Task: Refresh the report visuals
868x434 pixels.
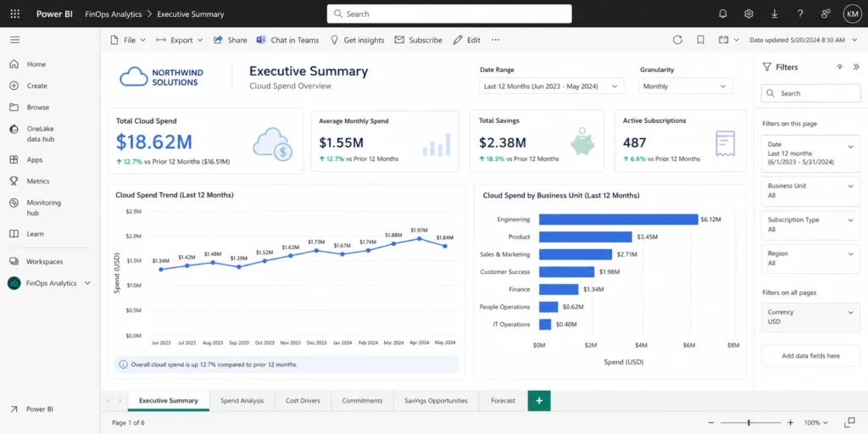Action: click(677, 40)
